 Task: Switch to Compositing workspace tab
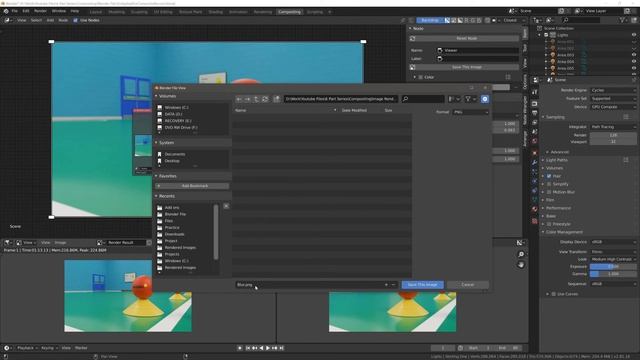[x=289, y=12]
